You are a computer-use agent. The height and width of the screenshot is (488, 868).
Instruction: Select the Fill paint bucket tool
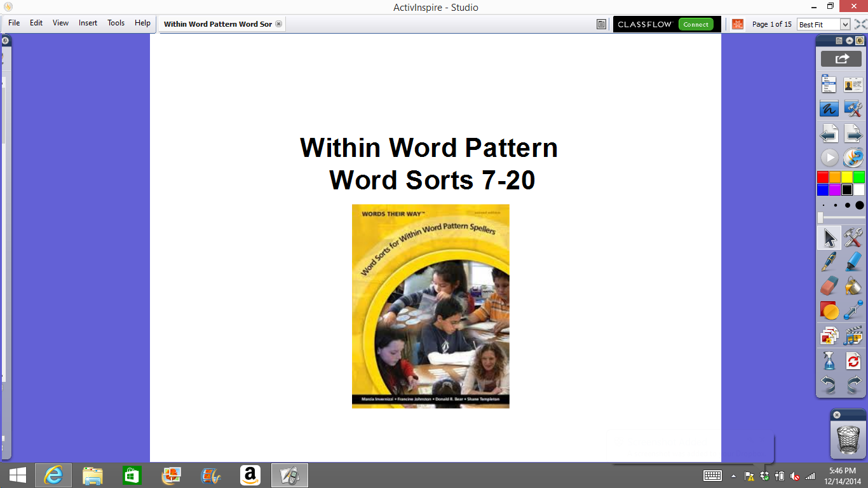(x=853, y=286)
